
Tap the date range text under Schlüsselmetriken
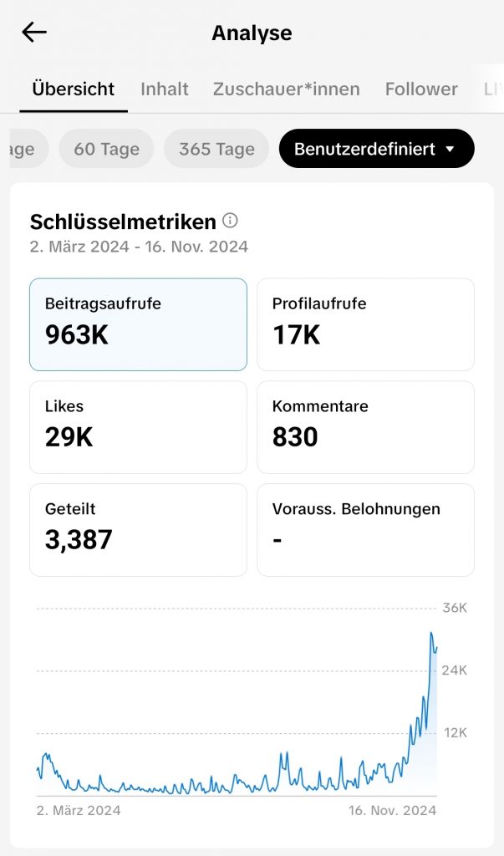(139, 247)
